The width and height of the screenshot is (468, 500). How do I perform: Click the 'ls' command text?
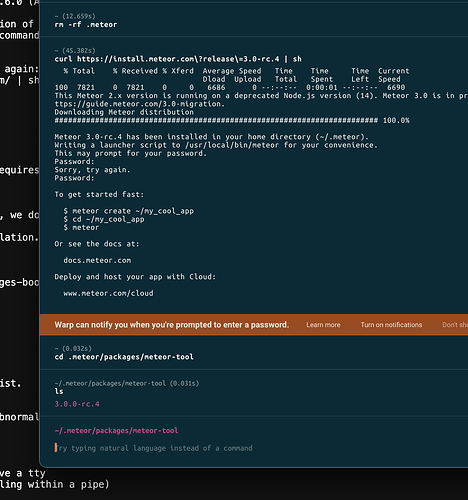tap(59, 391)
